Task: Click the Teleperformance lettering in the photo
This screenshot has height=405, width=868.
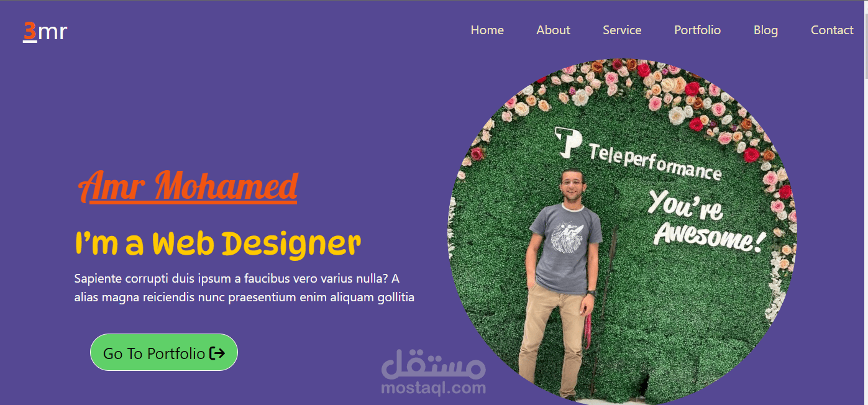Action: point(655,161)
